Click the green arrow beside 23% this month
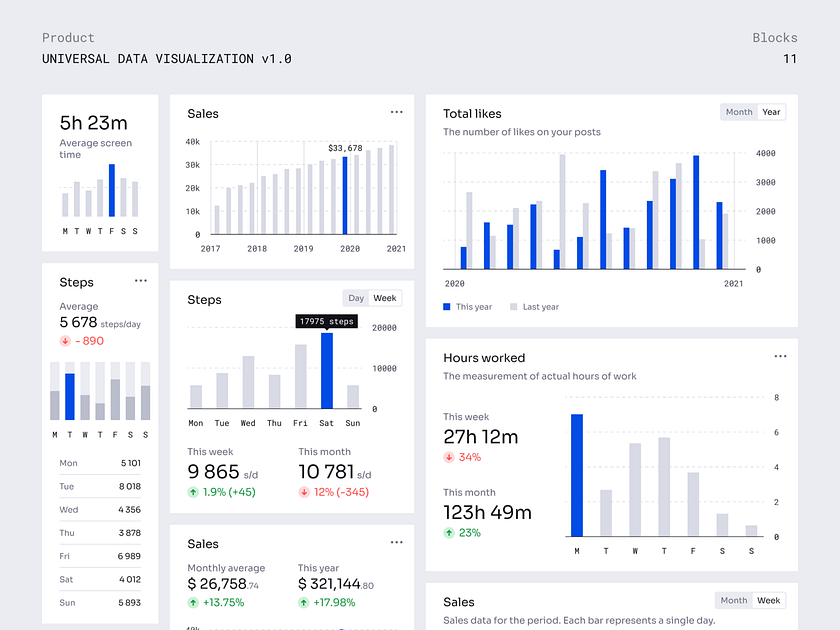The height and width of the screenshot is (630, 840). (451, 533)
